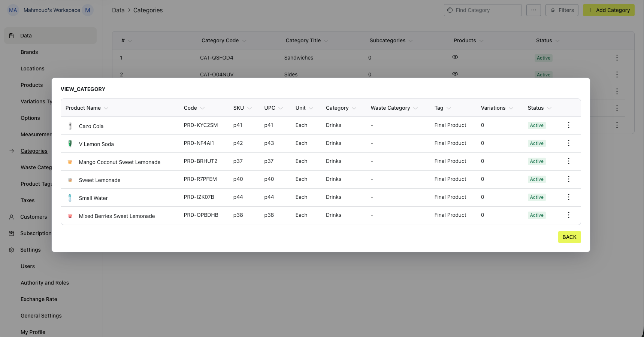This screenshot has height=337, width=644.
Task: Open the Status column dropdown in the modal
Action: (x=549, y=108)
